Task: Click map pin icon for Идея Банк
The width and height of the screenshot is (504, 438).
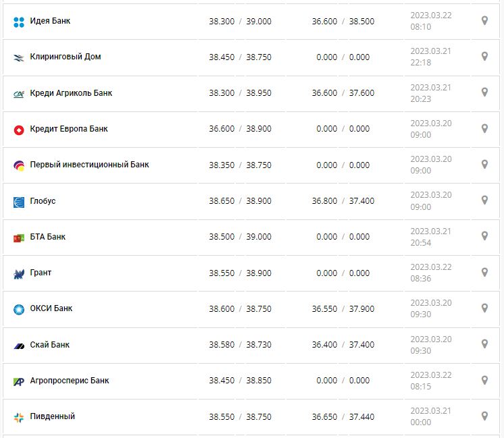Action: pos(484,21)
